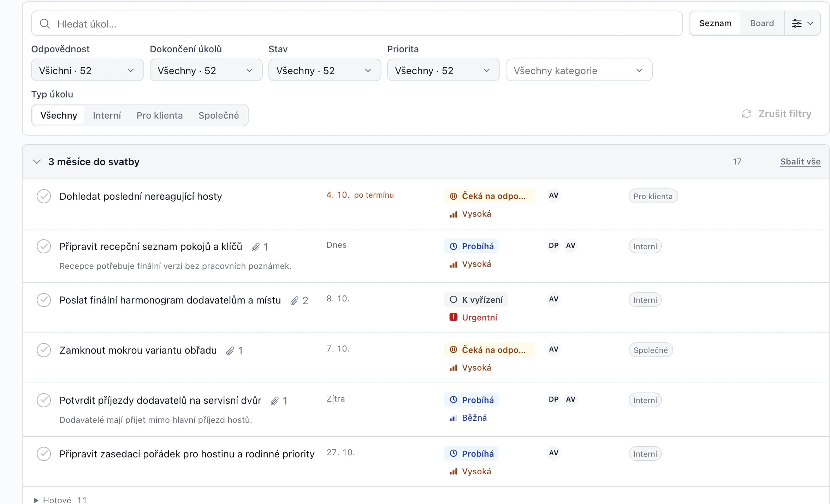The height and width of the screenshot is (504, 830).
Task: Click paperclip attachment on harmonogram task
Action: point(295,301)
